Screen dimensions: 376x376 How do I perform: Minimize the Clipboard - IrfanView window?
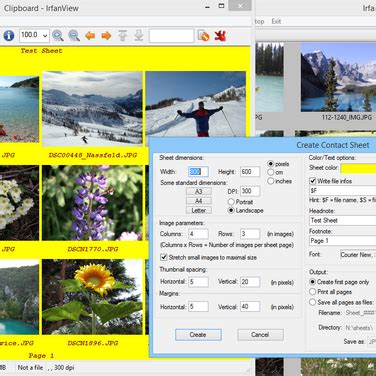click(x=207, y=7)
